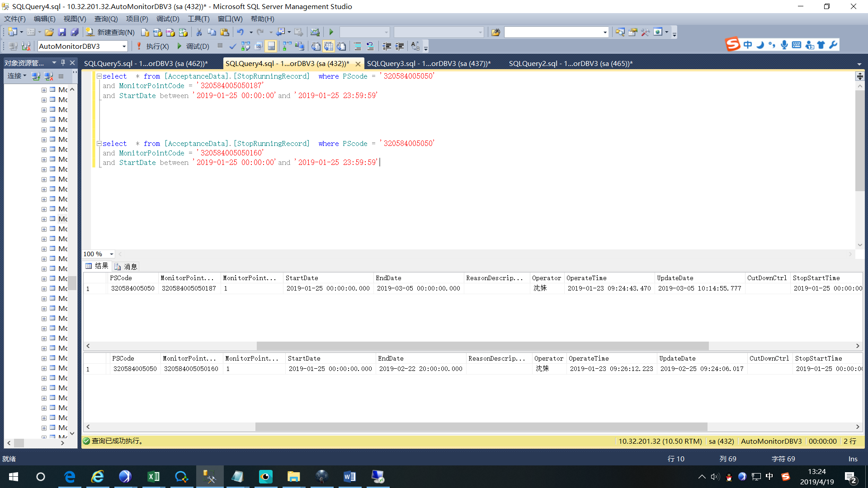Switch output to Results to Grid
Image resolution: width=868 pixels, height=488 pixels.
[328, 46]
